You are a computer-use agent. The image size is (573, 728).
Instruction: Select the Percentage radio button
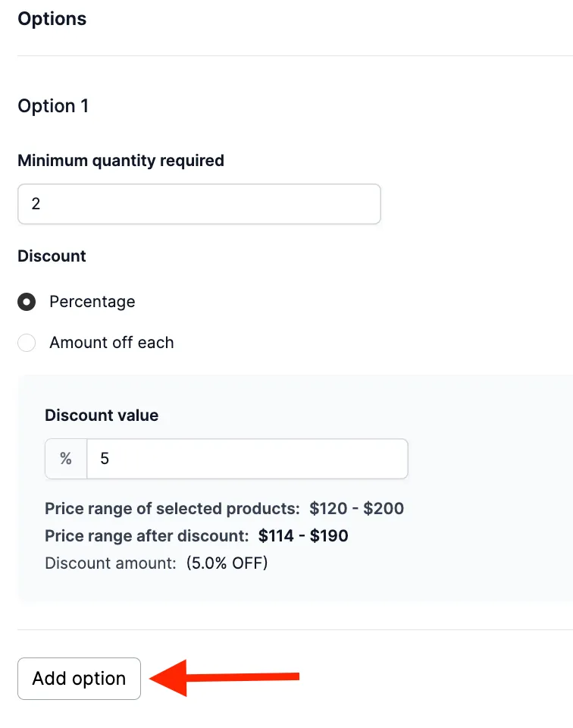pyautogui.click(x=27, y=302)
